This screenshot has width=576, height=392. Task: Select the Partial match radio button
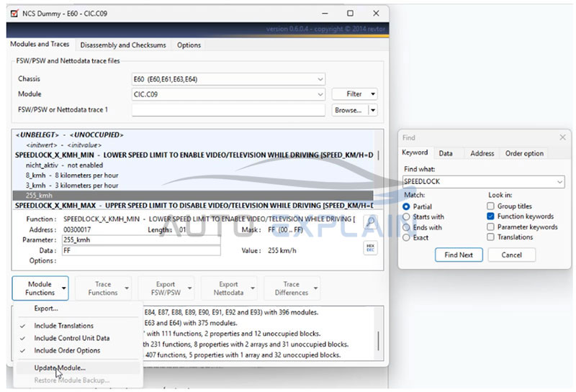click(406, 206)
